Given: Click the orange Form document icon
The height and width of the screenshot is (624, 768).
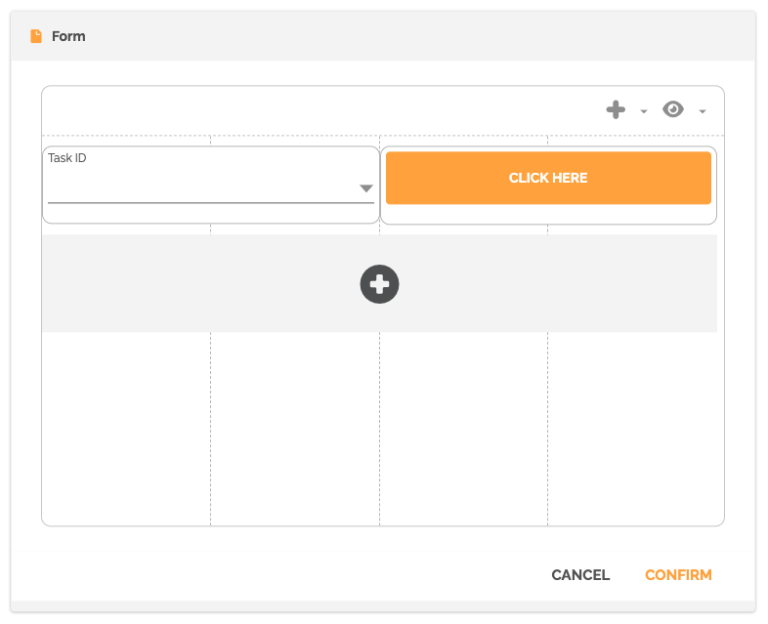Looking at the screenshot, I should (36, 36).
